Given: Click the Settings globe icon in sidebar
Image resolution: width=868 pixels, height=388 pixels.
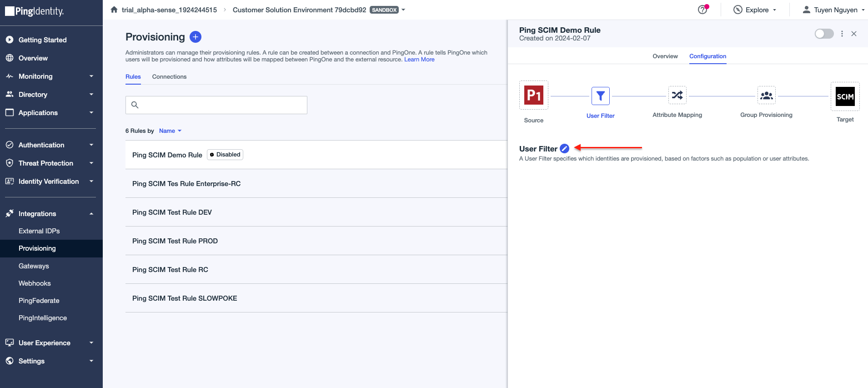Looking at the screenshot, I should coord(10,361).
